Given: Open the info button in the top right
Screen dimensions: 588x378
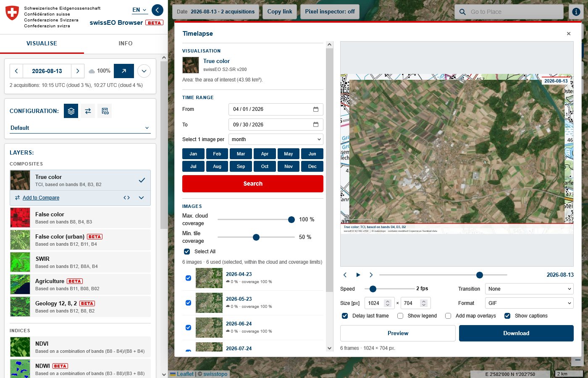Looking at the screenshot, I should click(576, 12).
